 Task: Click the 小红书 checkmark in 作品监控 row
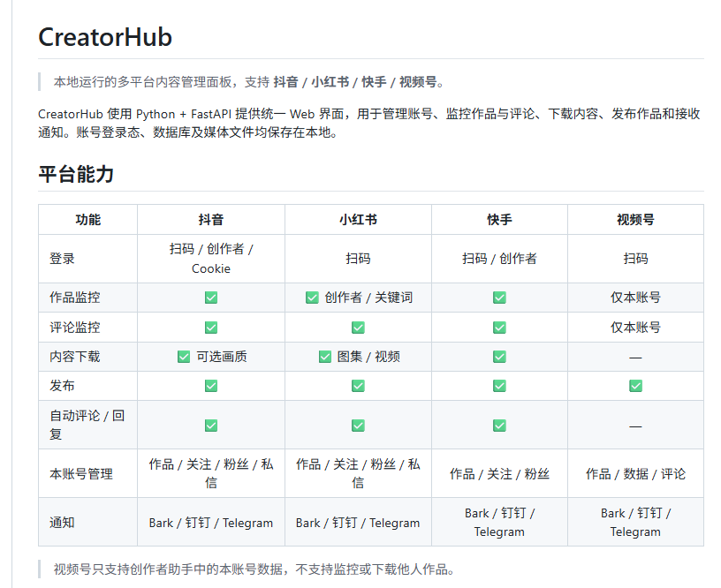pyautogui.click(x=312, y=298)
